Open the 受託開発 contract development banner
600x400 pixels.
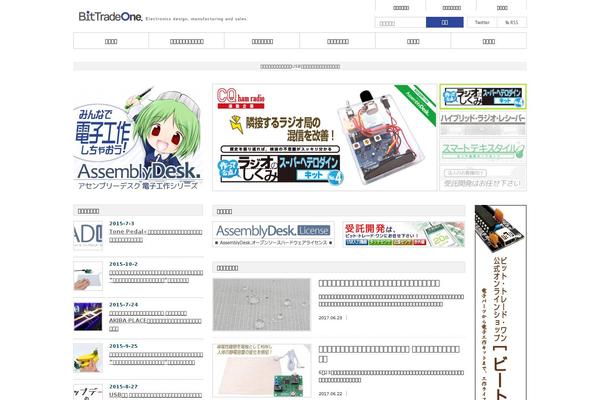[x=404, y=234]
